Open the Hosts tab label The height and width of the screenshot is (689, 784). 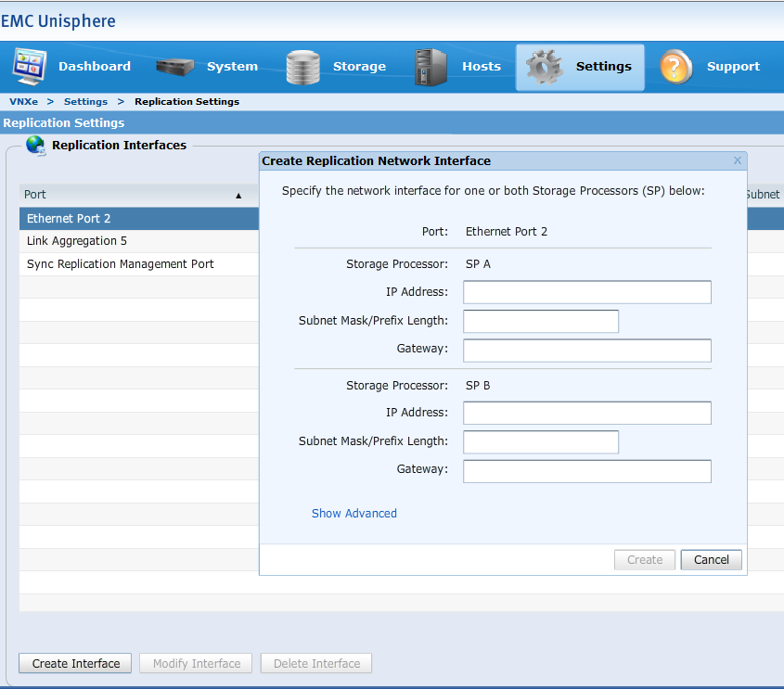coord(481,67)
